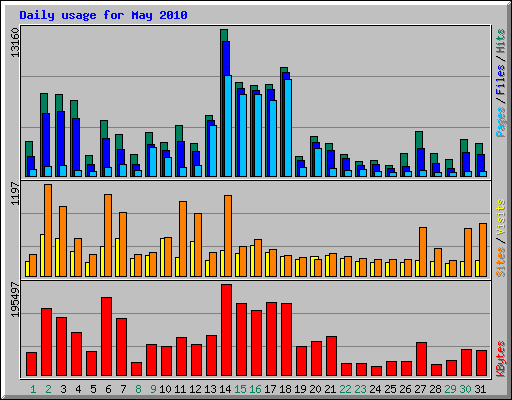The image size is (512, 400).
Task: Click the cyan Pages bar for day 9
Action: [x=153, y=162]
